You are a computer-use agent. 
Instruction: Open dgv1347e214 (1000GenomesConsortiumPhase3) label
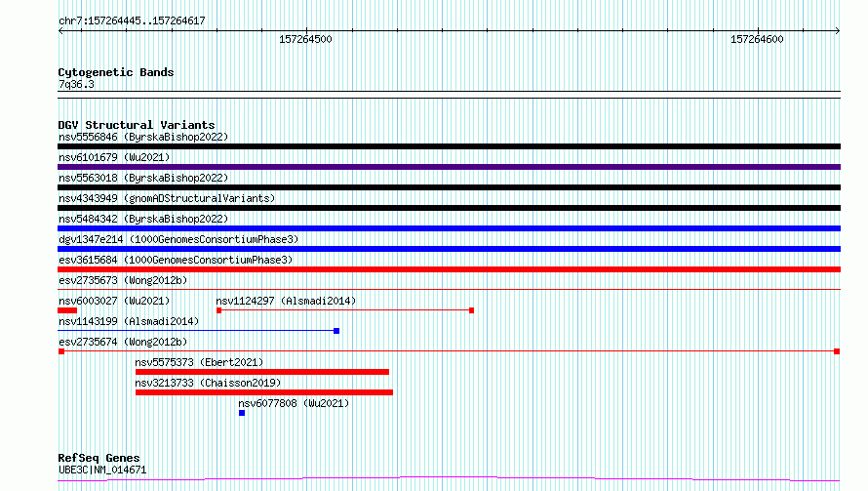click(178, 239)
